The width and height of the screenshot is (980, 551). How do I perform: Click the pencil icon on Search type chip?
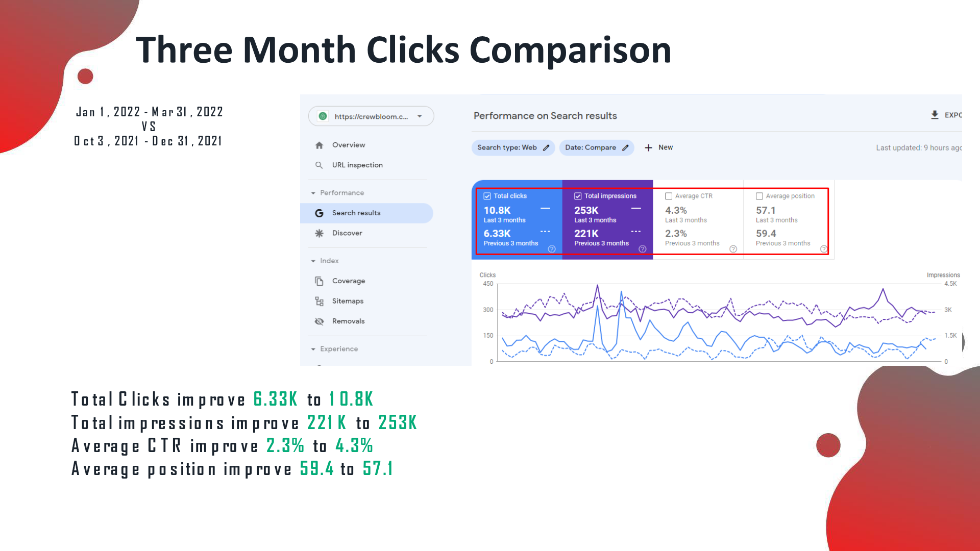point(546,148)
